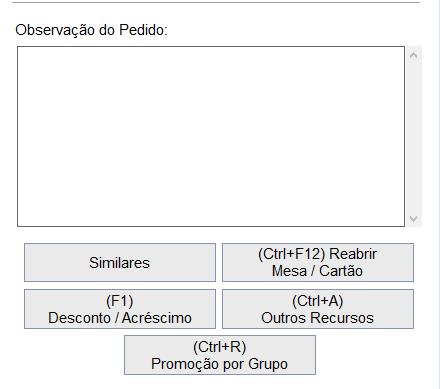Tap the up chevron beside the notes box
The image size is (440, 389).
[x=414, y=55]
